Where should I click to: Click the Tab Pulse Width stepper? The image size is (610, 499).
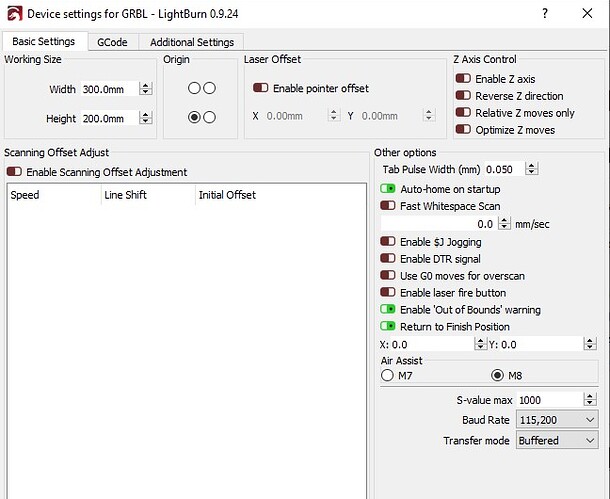click(531, 169)
